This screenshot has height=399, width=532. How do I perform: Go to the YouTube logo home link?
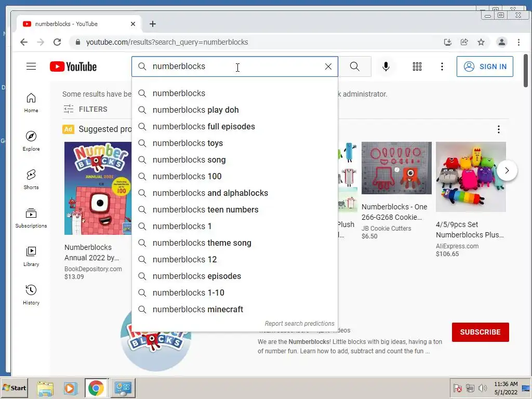click(73, 66)
